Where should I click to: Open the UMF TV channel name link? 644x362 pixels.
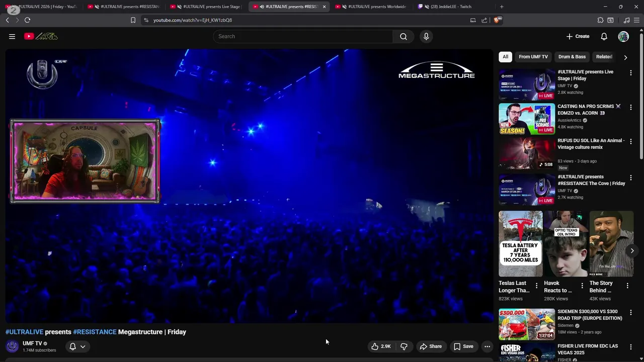[x=32, y=343]
